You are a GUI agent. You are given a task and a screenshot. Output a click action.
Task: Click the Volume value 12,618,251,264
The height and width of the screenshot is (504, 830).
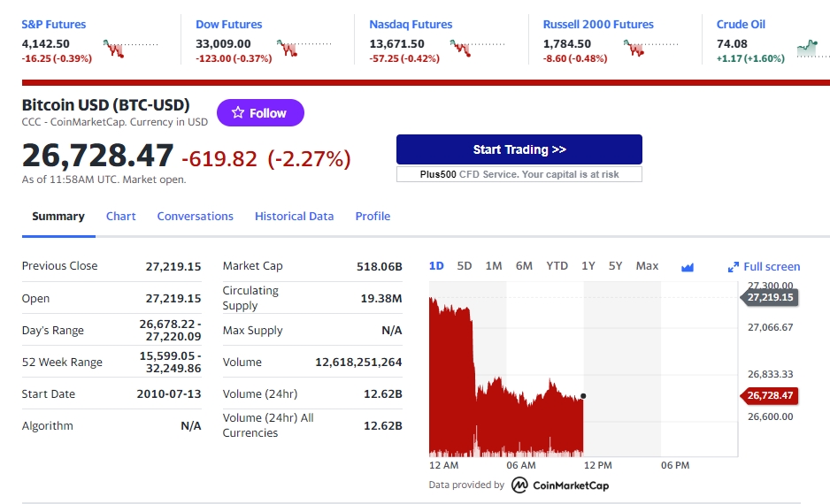(x=358, y=363)
